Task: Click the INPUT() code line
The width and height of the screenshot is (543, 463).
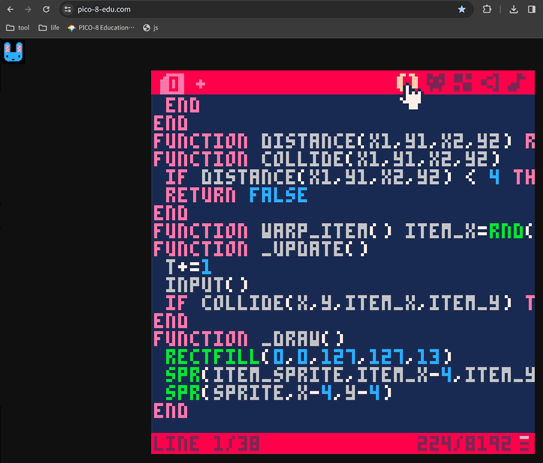Action: pyautogui.click(x=207, y=285)
